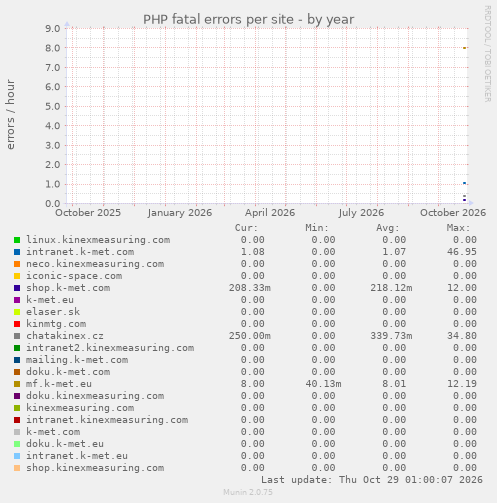497x503 pixels.
Task: Click the 12.19 max value for mf.k-met.eu
Action: (x=462, y=384)
